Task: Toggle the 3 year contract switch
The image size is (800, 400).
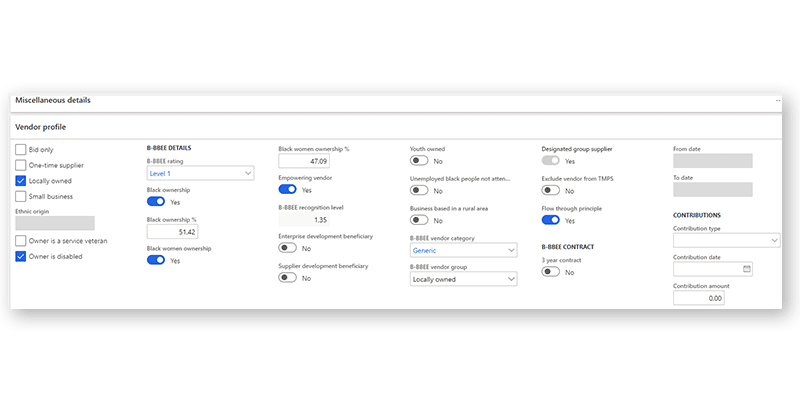Action: coord(551,272)
